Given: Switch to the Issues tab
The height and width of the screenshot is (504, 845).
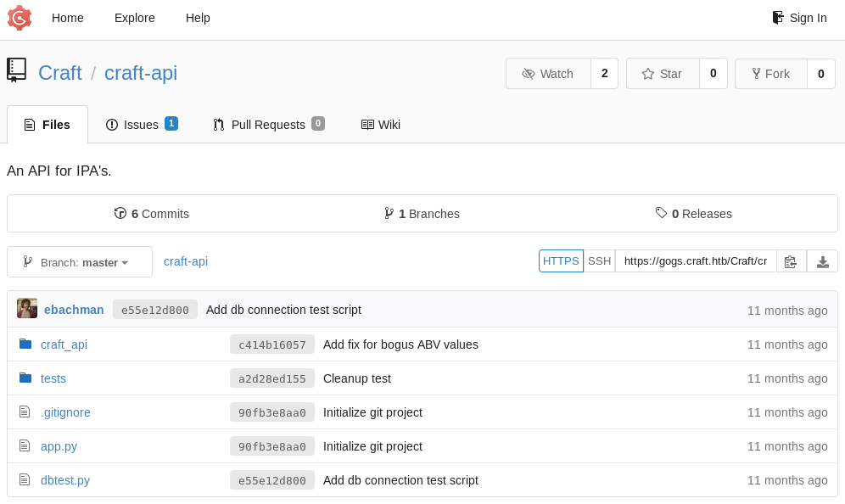Looking at the screenshot, I should pos(142,125).
